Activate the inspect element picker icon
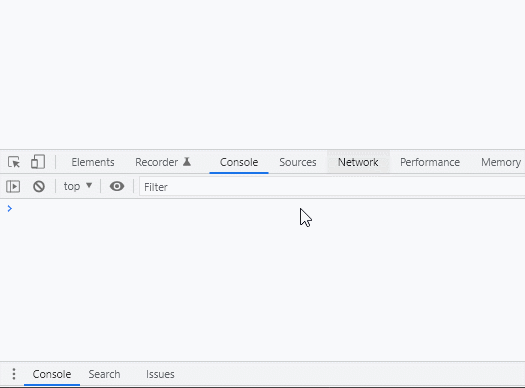Image resolution: width=525 pixels, height=388 pixels. click(x=14, y=162)
